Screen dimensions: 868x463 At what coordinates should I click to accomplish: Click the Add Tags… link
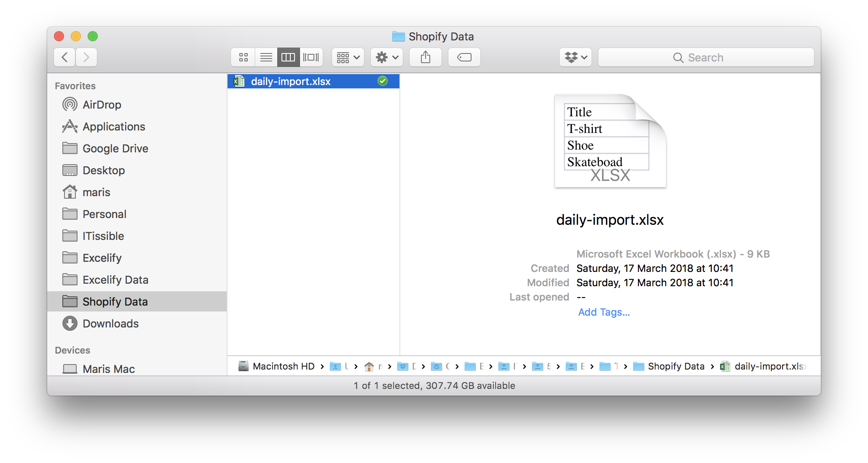tap(604, 312)
